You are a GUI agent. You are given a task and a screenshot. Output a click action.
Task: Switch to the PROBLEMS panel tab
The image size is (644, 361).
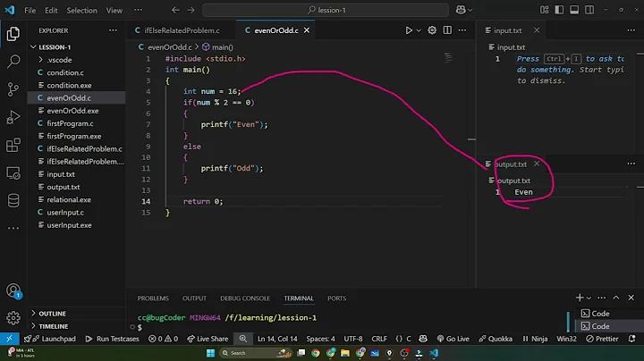coord(153,298)
